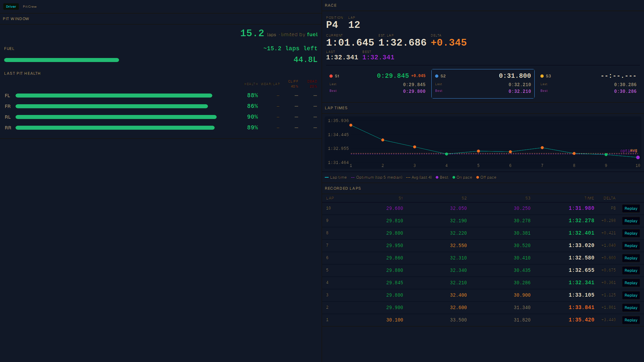Click the Best legend purple dot

click(437, 177)
